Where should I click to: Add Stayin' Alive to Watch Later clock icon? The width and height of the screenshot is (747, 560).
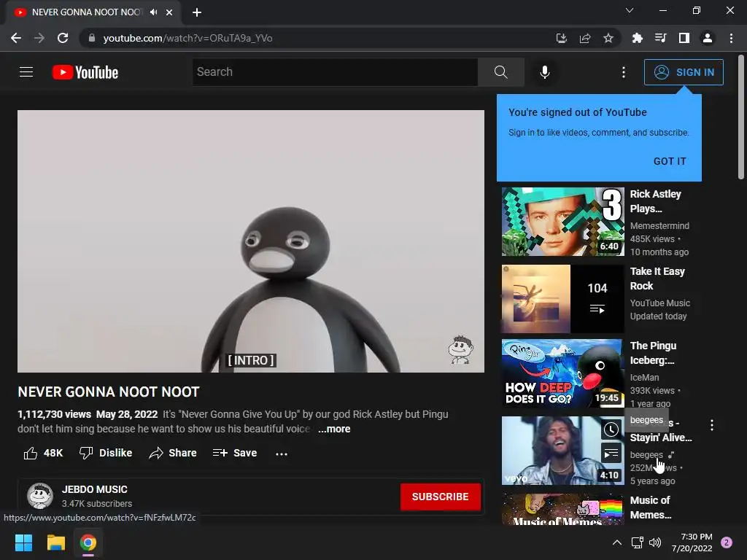(611, 429)
